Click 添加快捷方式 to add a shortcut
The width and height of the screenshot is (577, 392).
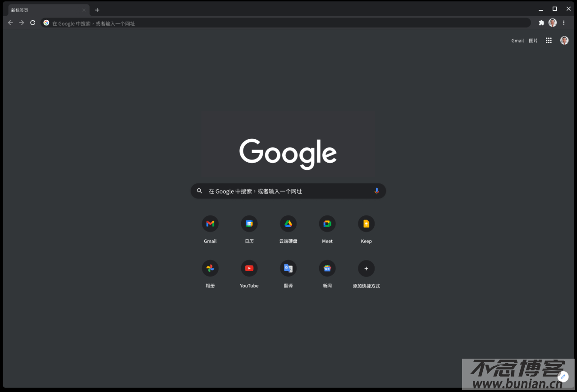click(x=366, y=274)
